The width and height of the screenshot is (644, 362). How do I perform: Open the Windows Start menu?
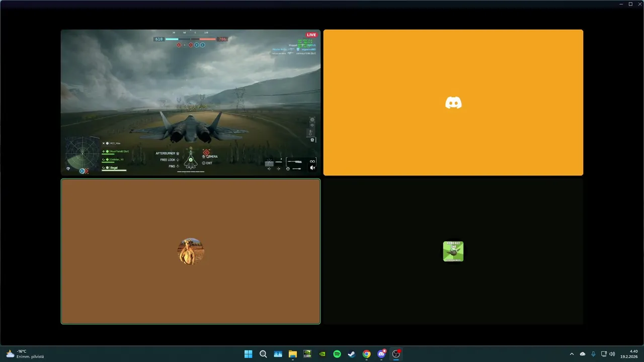point(249,354)
